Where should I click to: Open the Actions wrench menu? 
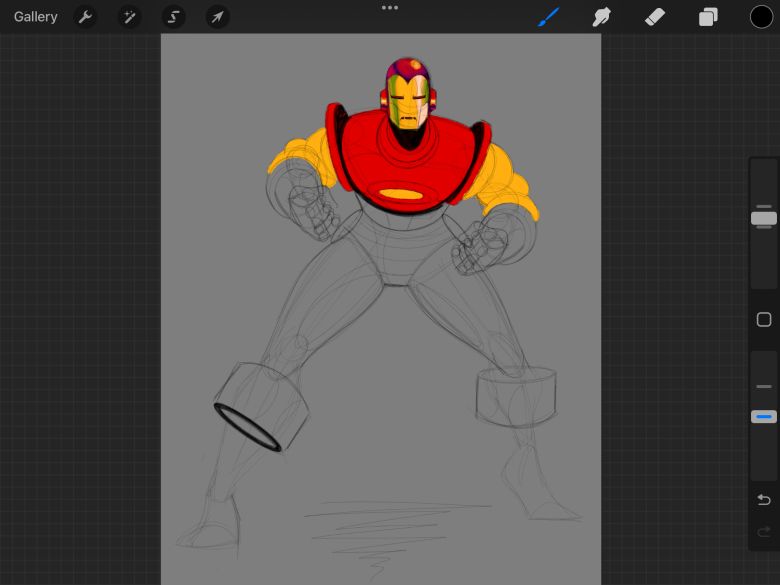click(85, 17)
